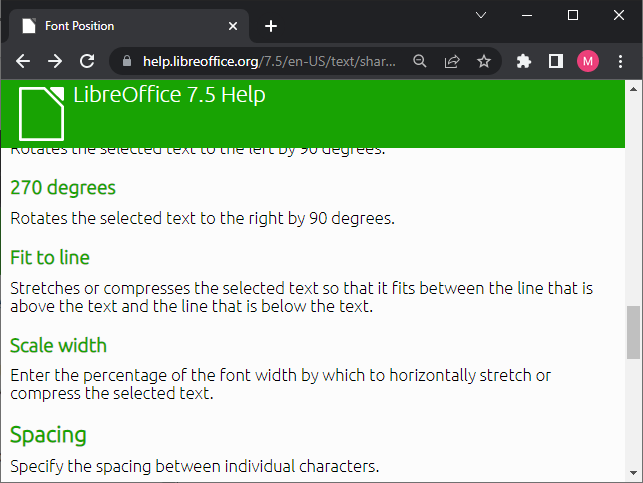Screen dimensions: 643x483
Task: View site information via lock icon
Action: point(127,61)
